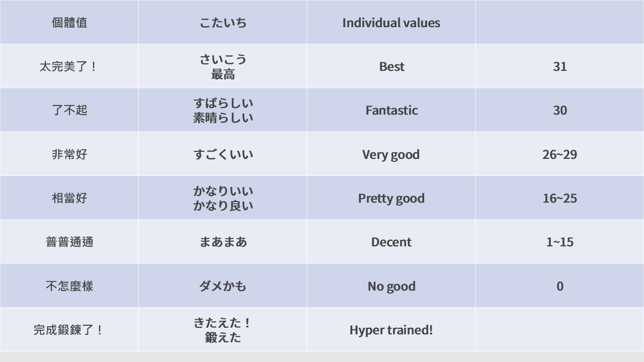Select the 非常好 cell

(69, 154)
